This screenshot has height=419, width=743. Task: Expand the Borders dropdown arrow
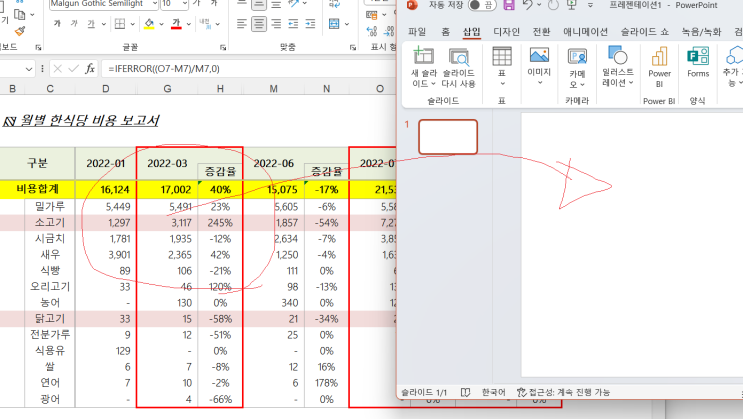(132, 24)
